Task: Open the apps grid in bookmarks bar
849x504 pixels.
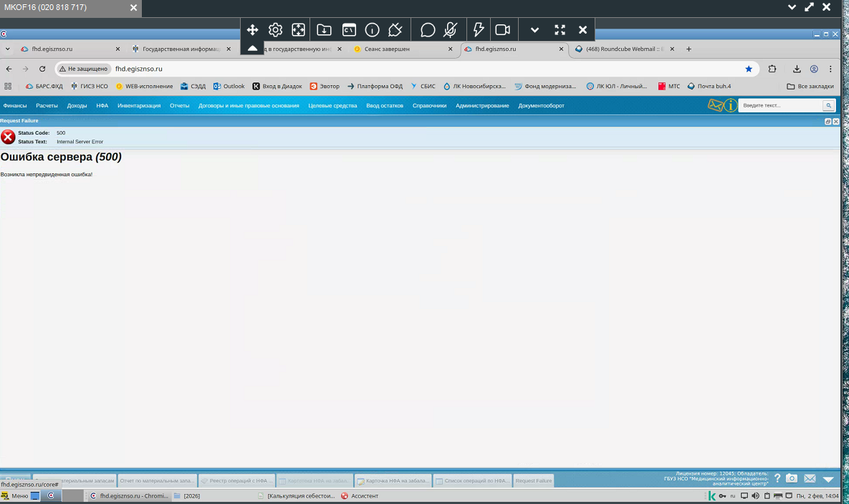Action: tap(8, 86)
